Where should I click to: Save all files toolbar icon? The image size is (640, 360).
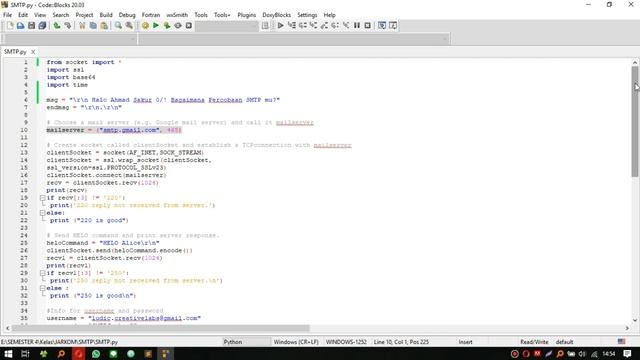point(42,25)
